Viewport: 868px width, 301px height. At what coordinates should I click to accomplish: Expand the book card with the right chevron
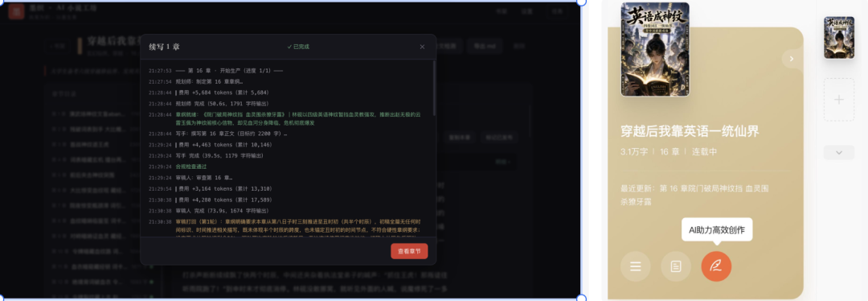[792, 59]
